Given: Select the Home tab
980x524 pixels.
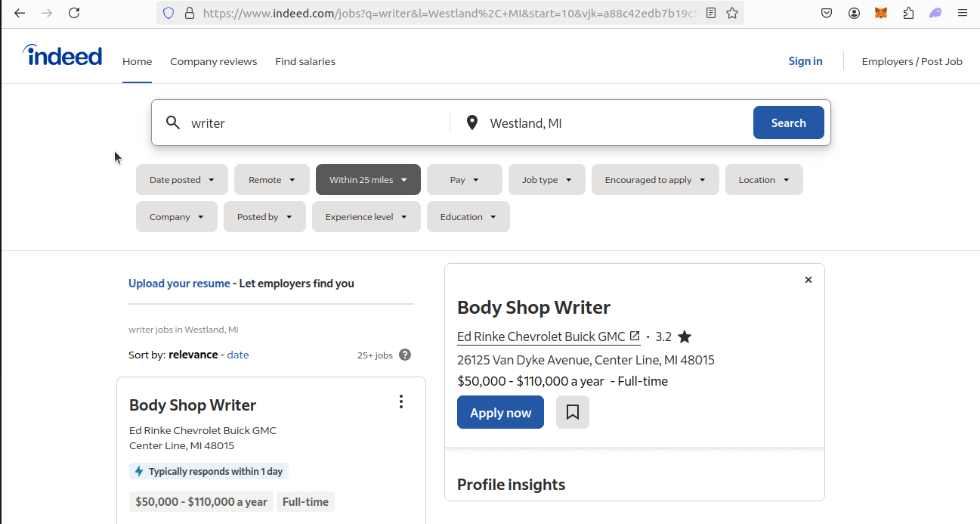Looking at the screenshot, I should point(137,61).
